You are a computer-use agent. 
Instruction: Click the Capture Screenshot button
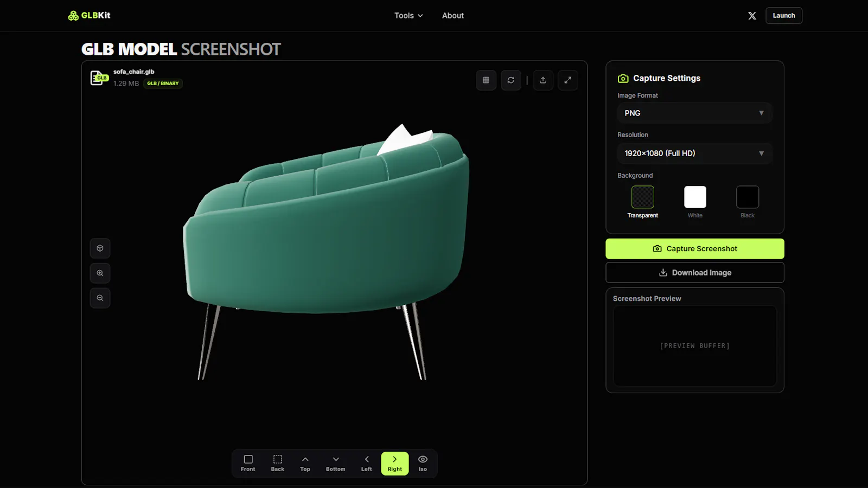pyautogui.click(x=695, y=249)
